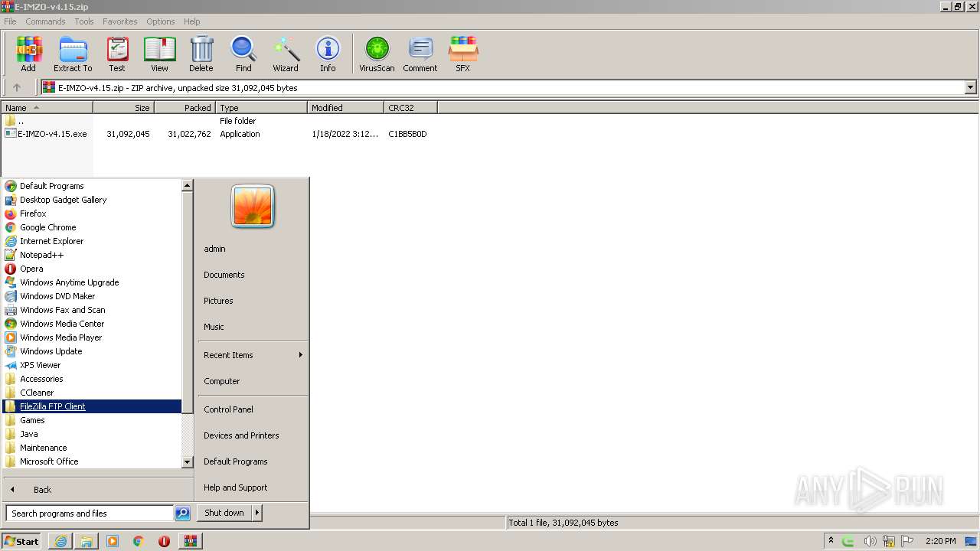Click the WinRAR taskbar icon

(190, 541)
